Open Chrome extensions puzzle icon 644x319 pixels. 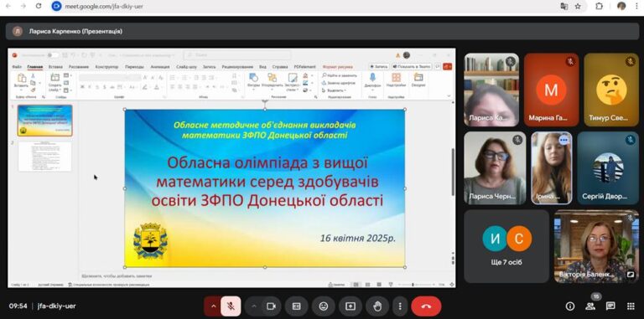[599, 6]
